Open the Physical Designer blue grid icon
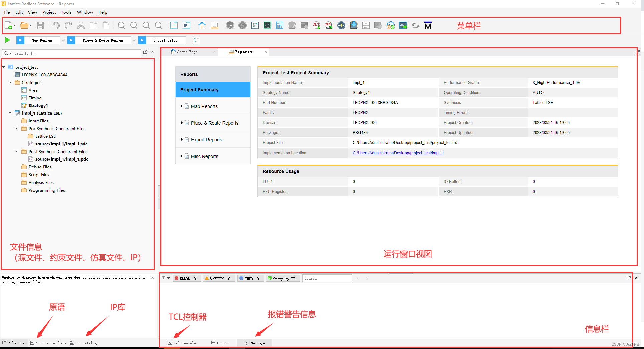Viewport: 644px width, 349px height. (280, 25)
